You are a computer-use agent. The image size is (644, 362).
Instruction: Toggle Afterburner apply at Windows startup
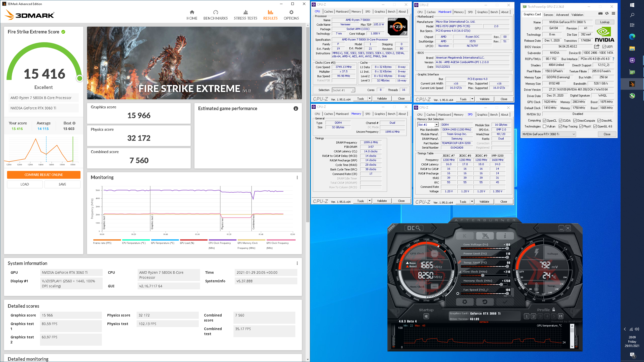click(x=426, y=316)
